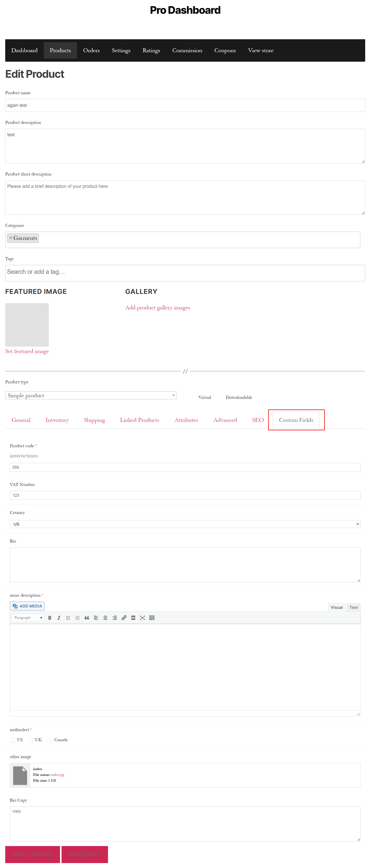371x868 pixels.
Task: Click Add product gallery images link
Action: [158, 308]
